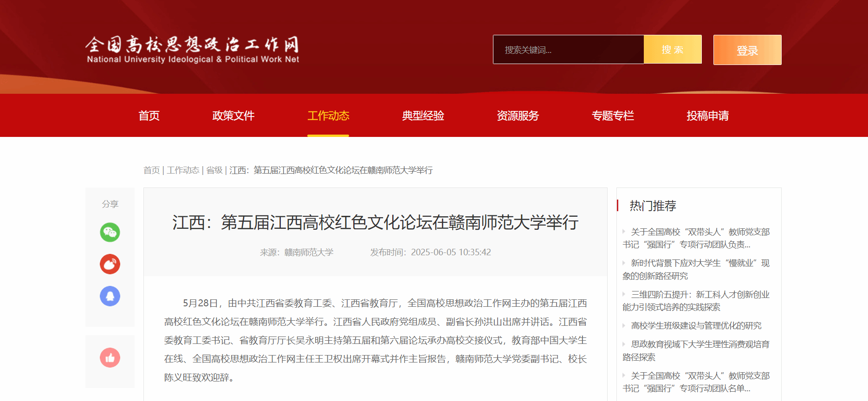Click the 省级 breadcrumb link
This screenshot has width=868, height=401.
(x=214, y=170)
